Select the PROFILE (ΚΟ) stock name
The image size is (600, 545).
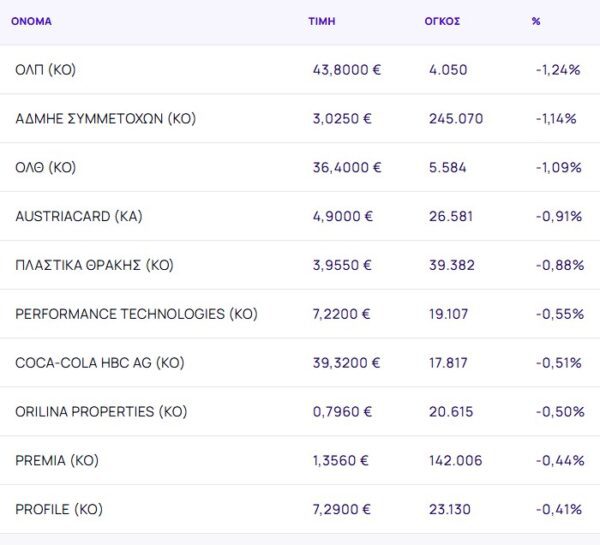point(59,510)
